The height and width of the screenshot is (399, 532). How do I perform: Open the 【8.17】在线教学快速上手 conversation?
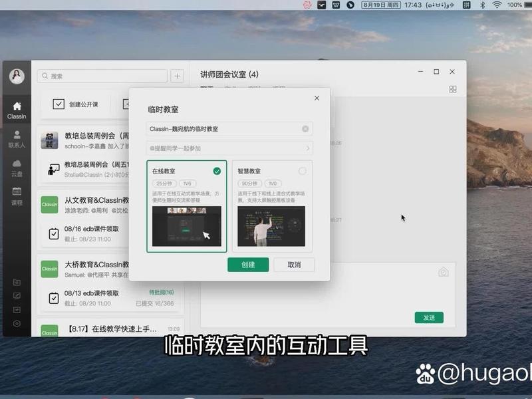pyautogui.click(x=110, y=329)
